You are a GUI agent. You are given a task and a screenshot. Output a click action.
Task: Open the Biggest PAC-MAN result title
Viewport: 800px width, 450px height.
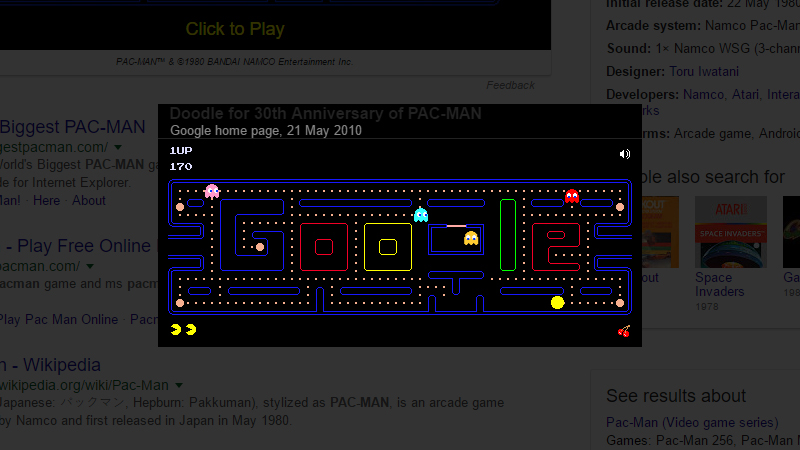[72, 127]
